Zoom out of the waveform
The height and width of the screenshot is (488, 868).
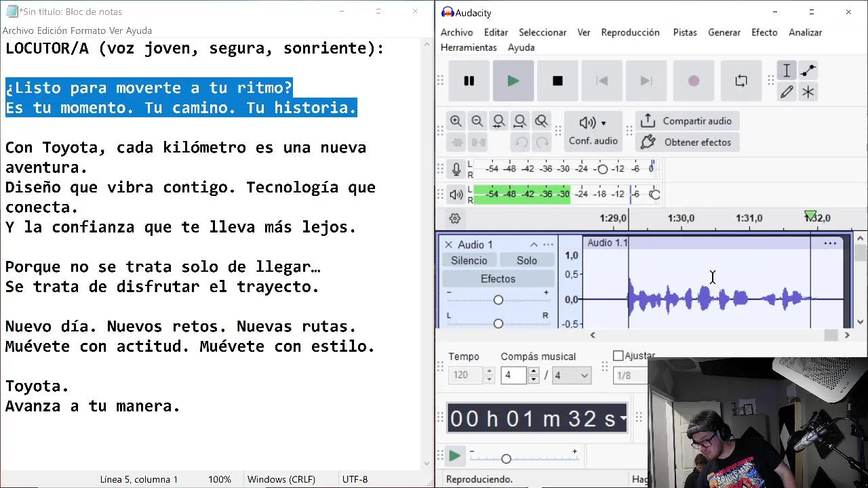click(477, 121)
